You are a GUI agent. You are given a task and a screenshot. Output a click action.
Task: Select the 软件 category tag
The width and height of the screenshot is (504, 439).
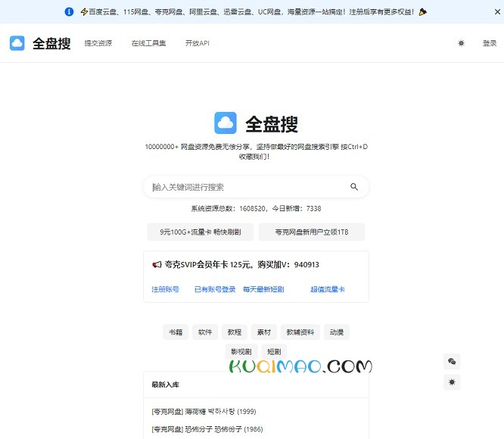point(205,332)
